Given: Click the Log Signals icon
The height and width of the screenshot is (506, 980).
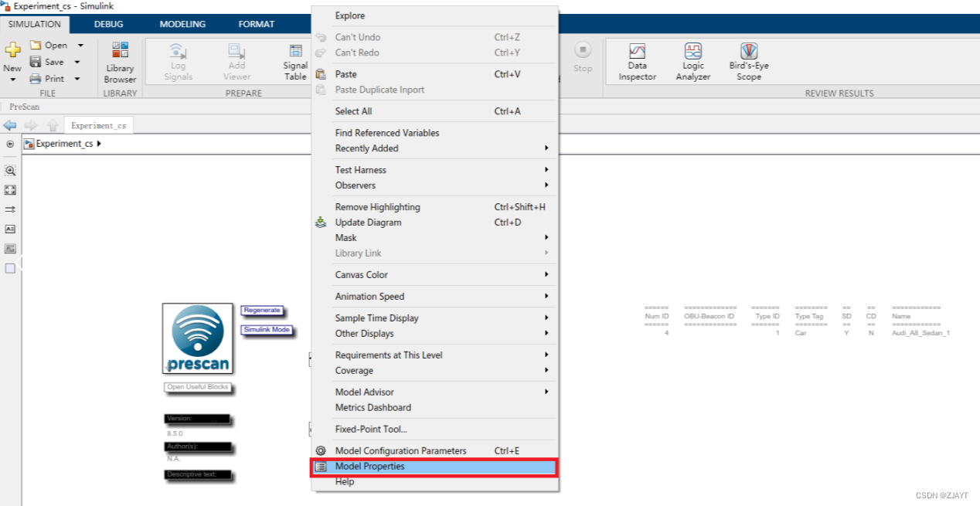Looking at the screenshot, I should [178, 51].
